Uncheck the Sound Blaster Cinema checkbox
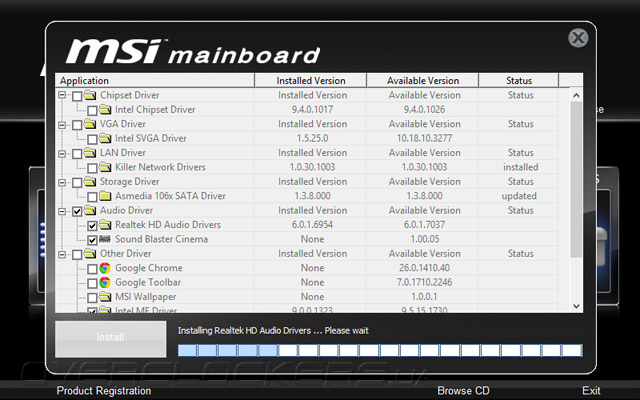The height and width of the screenshot is (400, 640). (x=92, y=240)
